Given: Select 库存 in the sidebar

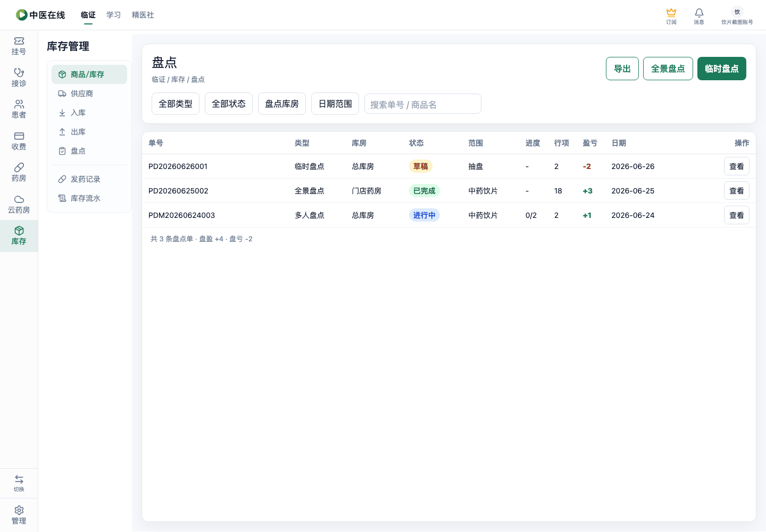Looking at the screenshot, I should coord(19,236).
